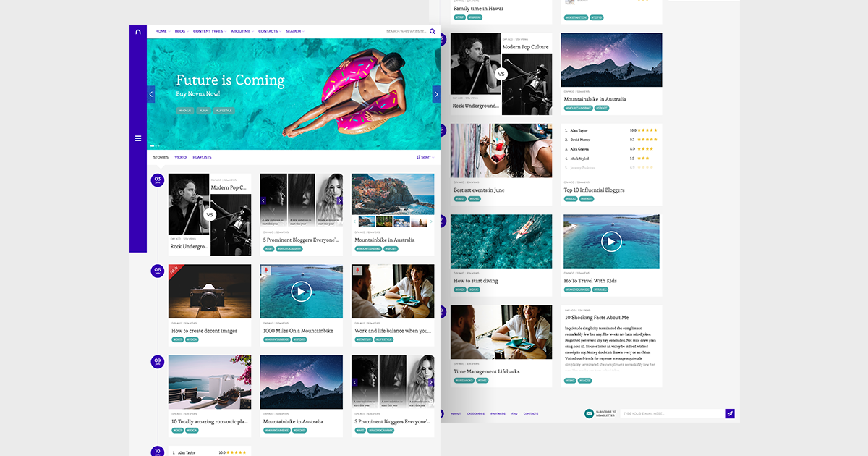Expand the Search menu in the top navigation
This screenshot has width=868, height=456.
(x=294, y=31)
